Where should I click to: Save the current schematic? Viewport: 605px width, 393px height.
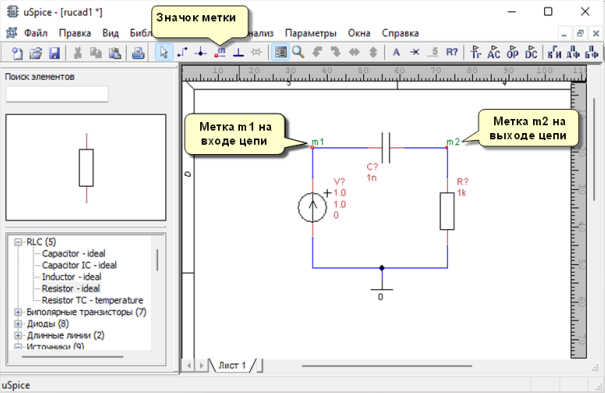tap(54, 52)
